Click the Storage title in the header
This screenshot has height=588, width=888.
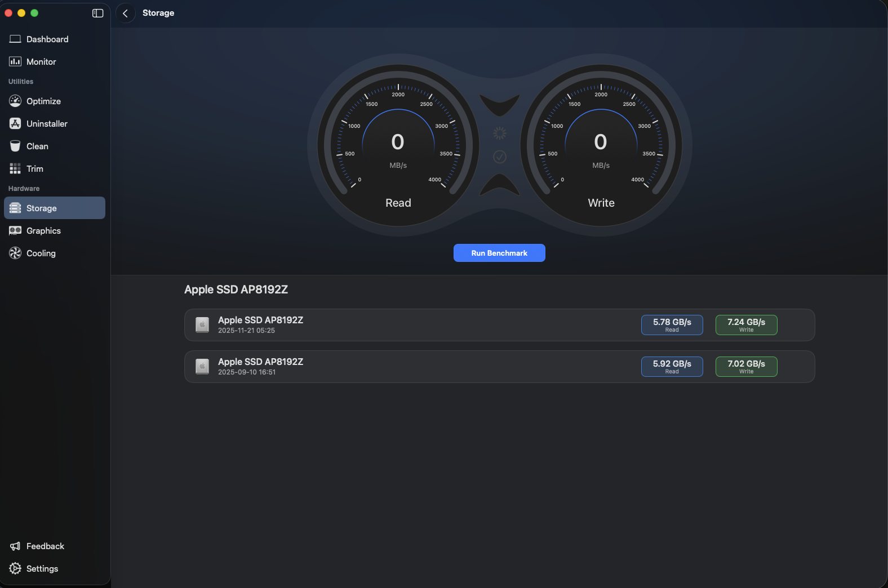[x=158, y=13]
